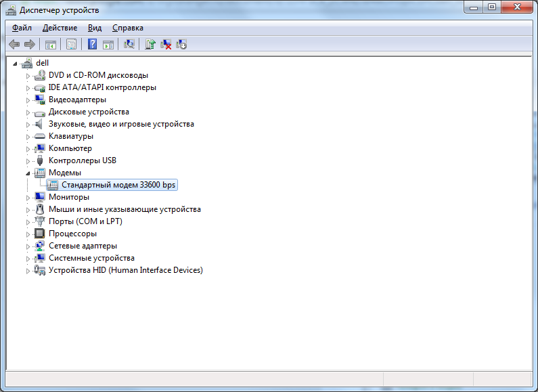Click the dell computer root icon
Viewport: 538px width, 392px height.
(27, 63)
